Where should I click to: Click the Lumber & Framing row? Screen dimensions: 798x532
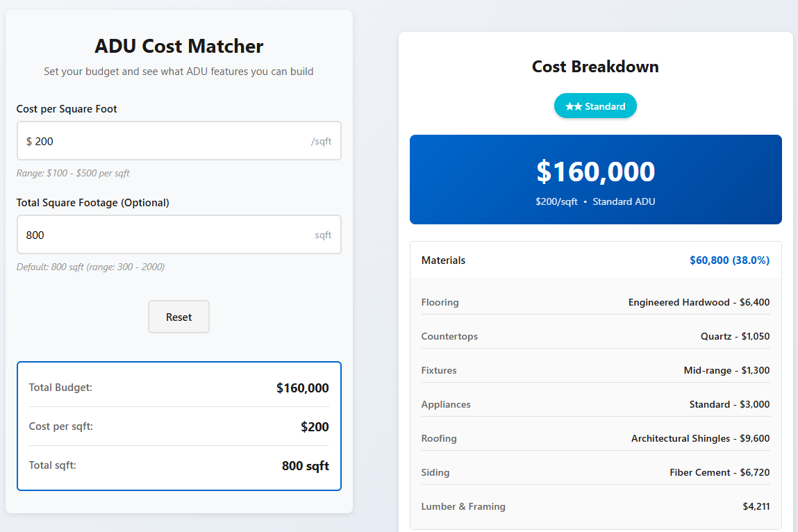595,506
